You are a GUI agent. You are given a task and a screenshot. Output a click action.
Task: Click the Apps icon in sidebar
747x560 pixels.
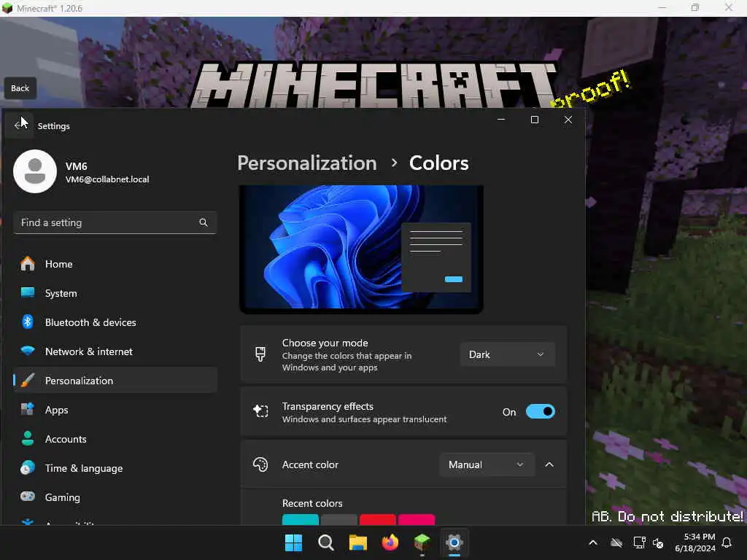coord(28,409)
